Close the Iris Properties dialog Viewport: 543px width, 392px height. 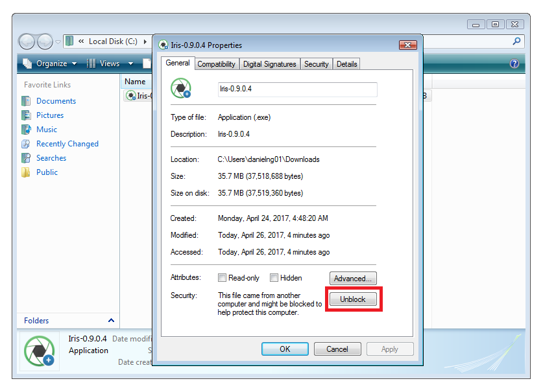(x=407, y=45)
